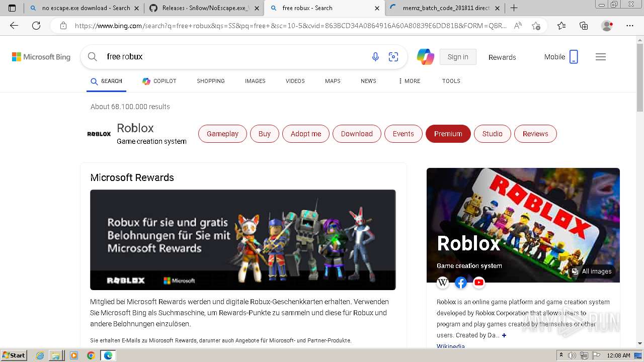Open the Collections icon
The height and width of the screenshot is (362, 644).
(584, 26)
